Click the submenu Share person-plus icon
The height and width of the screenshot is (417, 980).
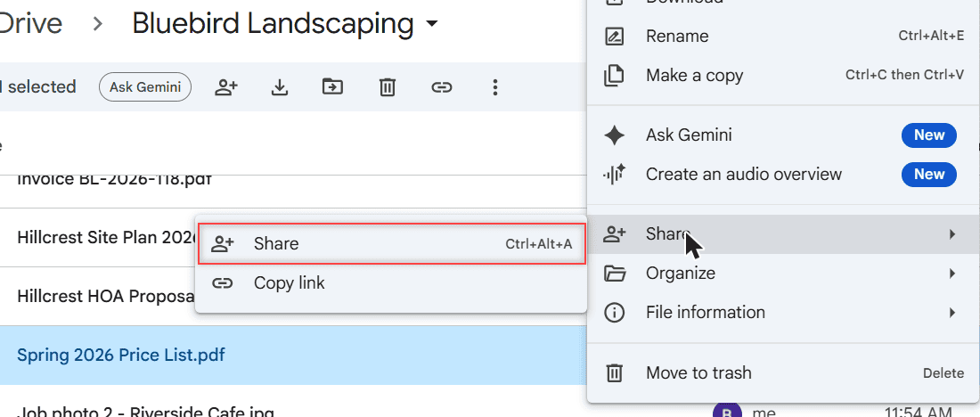(223, 244)
